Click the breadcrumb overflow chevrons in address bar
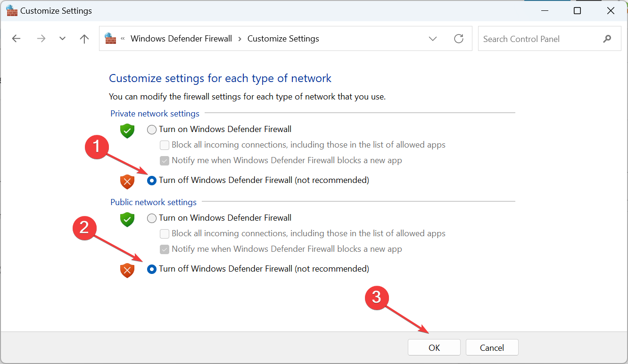 pyautogui.click(x=123, y=39)
